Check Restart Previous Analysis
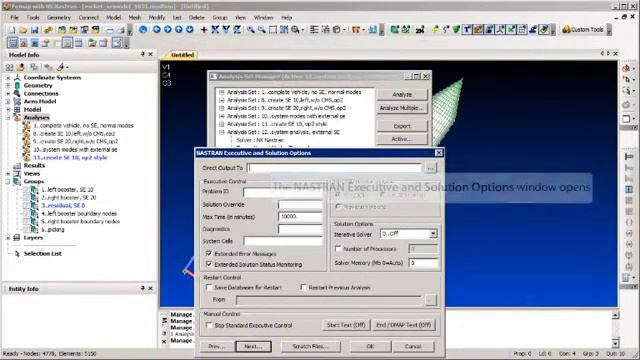Image resolution: width=640 pixels, height=360 pixels. [x=303, y=287]
